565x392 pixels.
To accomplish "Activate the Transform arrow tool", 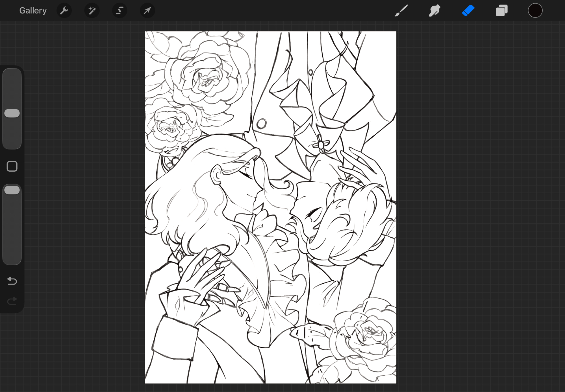I will click(147, 11).
